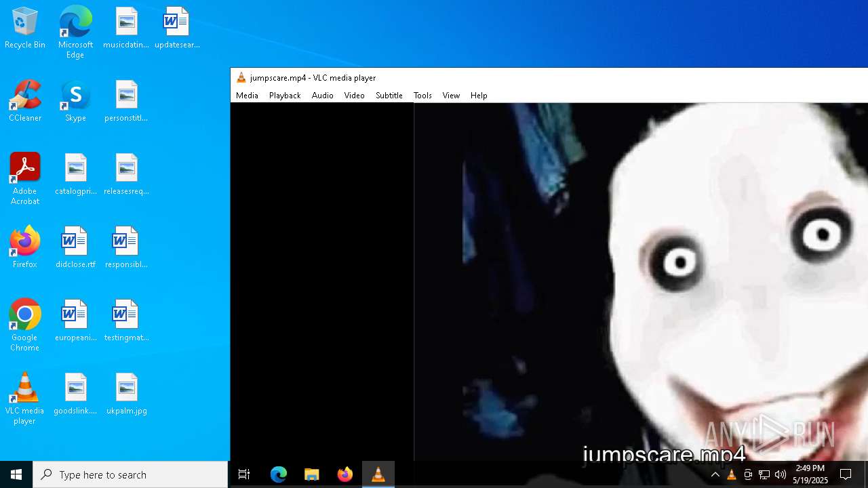The image size is (868, 488).
Task: Launch Edge from the taskbar
Action: tap(278, 474)
